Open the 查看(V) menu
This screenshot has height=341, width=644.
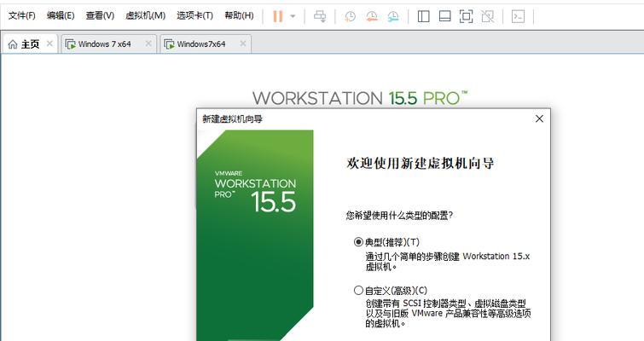(x=100, y=15)
